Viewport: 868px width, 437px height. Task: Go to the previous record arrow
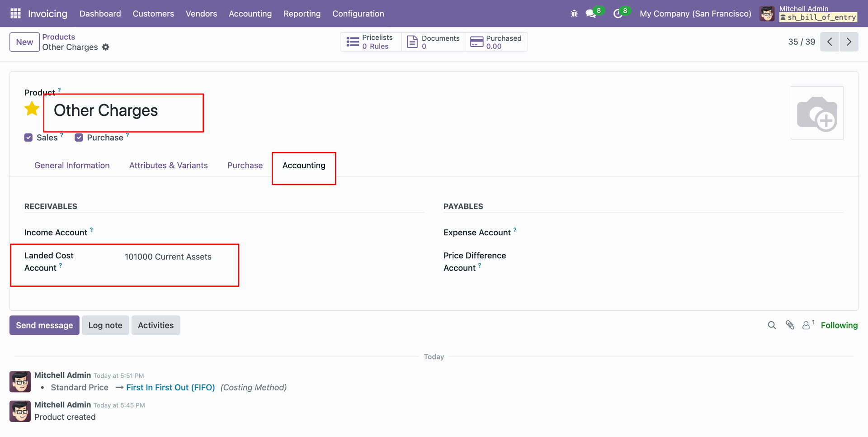pos(830,42)
